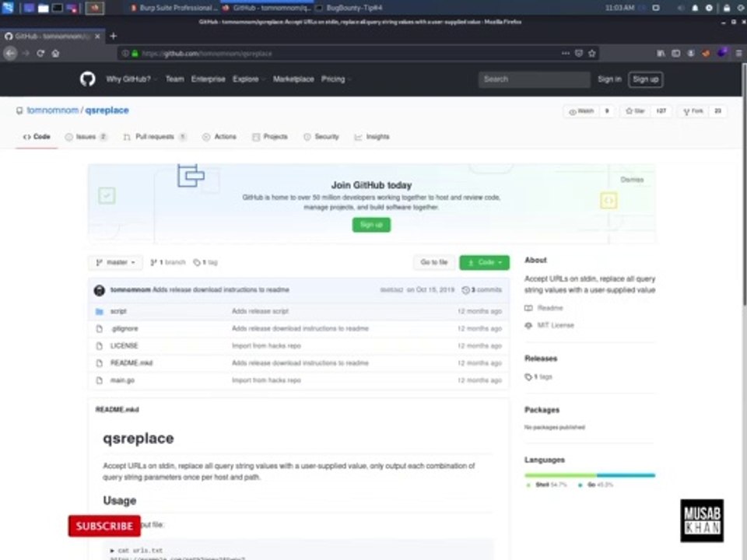Click the Sign in link
The image size is (747, 560).
(610, 79)
